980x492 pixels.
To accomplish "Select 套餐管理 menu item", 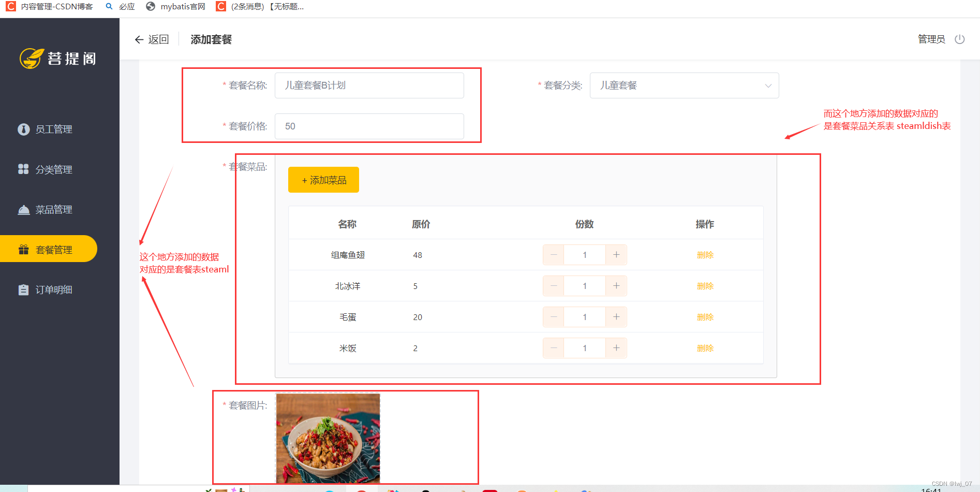I will 49,249.
